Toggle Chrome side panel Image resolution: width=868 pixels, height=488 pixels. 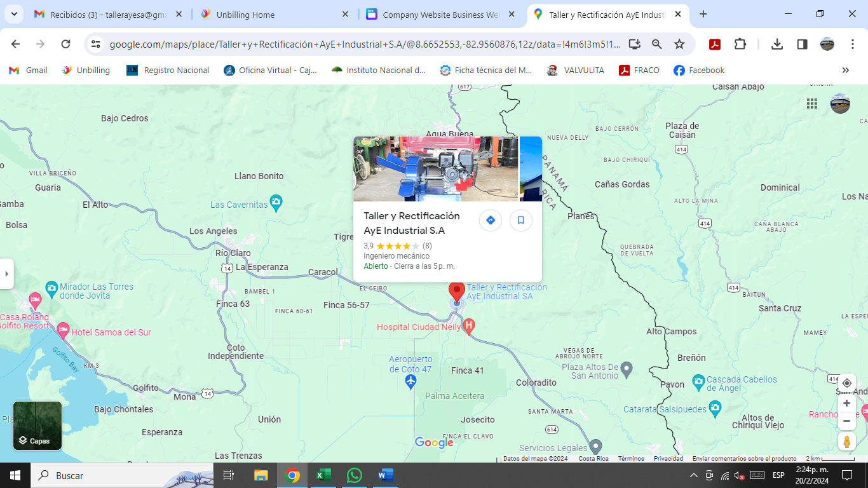pyautogui.click(x=802, y=44)
